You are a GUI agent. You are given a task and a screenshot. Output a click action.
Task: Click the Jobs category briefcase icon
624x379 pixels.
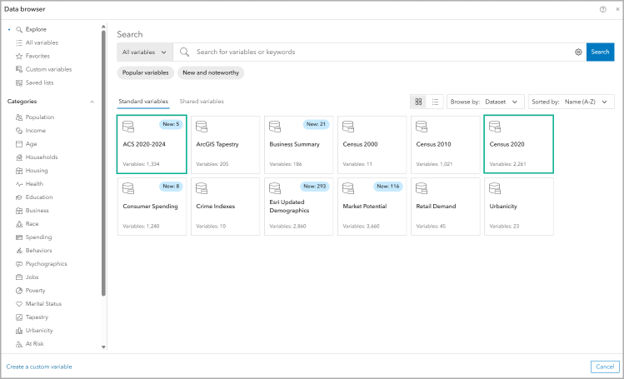tap(19, 277)
